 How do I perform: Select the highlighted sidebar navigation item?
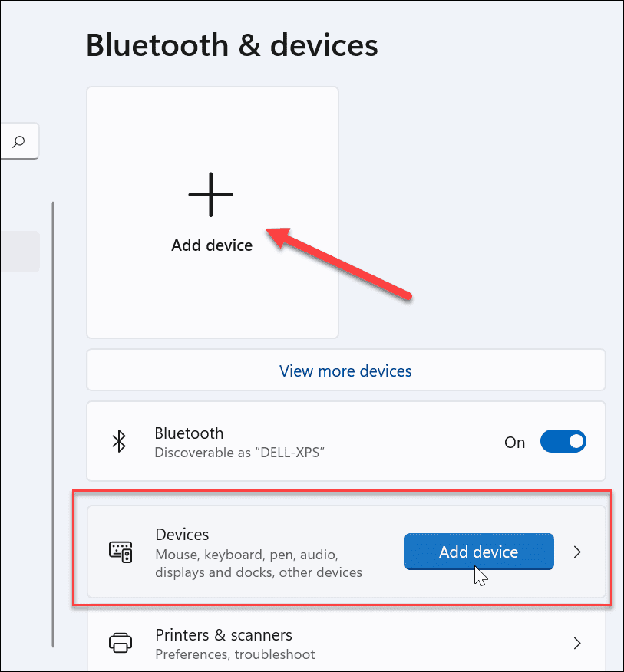point(19,252)
